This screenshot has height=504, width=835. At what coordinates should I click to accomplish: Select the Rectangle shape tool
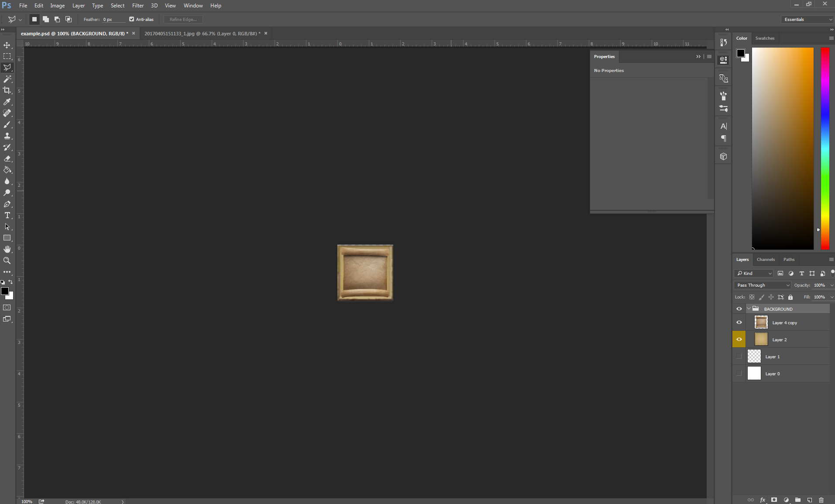click(7, 238)
